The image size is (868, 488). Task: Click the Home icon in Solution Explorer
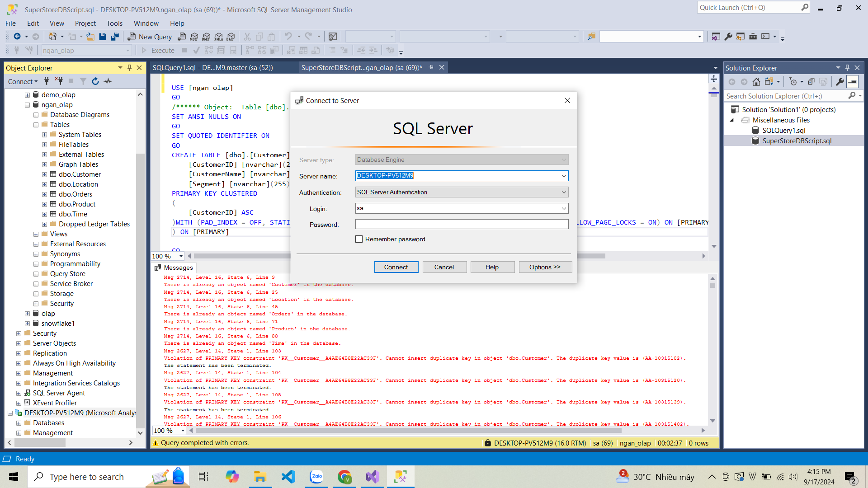tap(756, 82)
